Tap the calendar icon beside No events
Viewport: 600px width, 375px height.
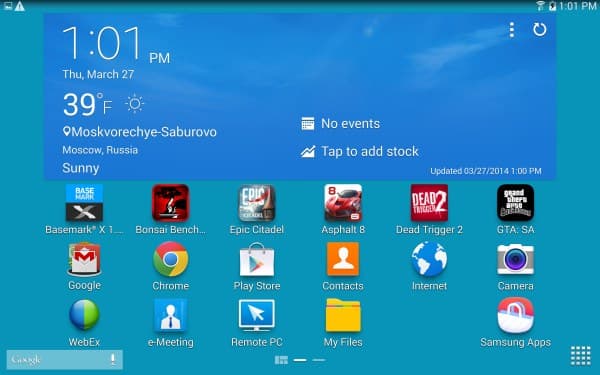(x=308, y=124)
